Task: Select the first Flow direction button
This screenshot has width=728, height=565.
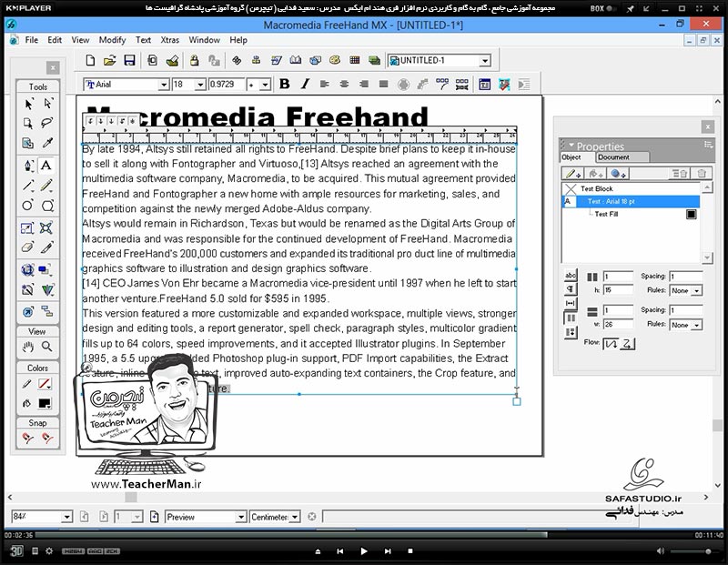Action: tap(611, 344)
